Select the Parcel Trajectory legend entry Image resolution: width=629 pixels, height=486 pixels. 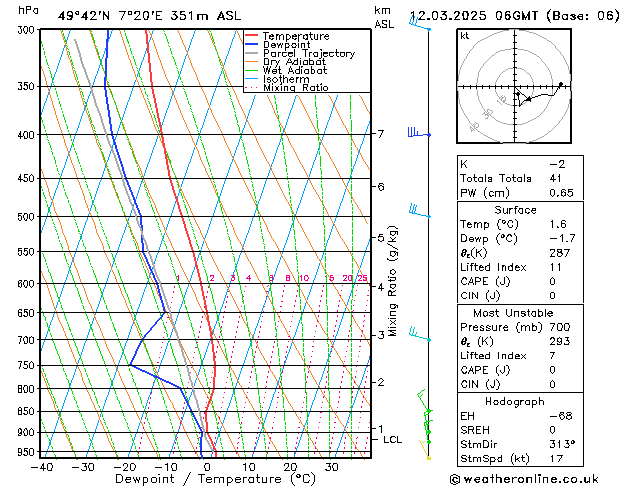308,54
